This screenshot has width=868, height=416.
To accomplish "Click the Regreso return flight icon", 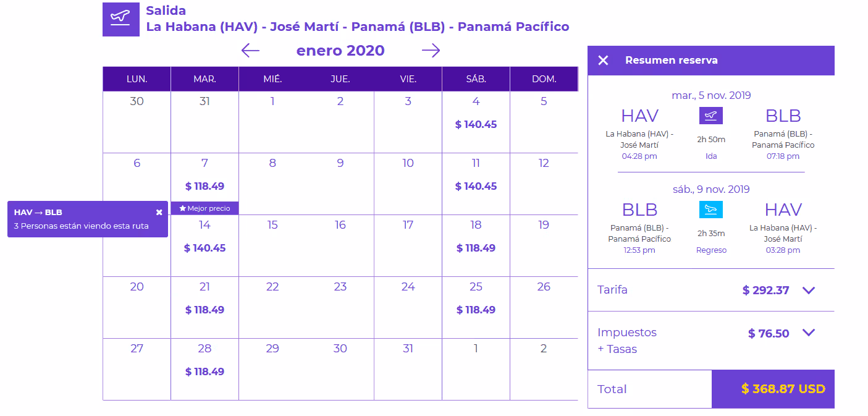I will coord(711,210).
